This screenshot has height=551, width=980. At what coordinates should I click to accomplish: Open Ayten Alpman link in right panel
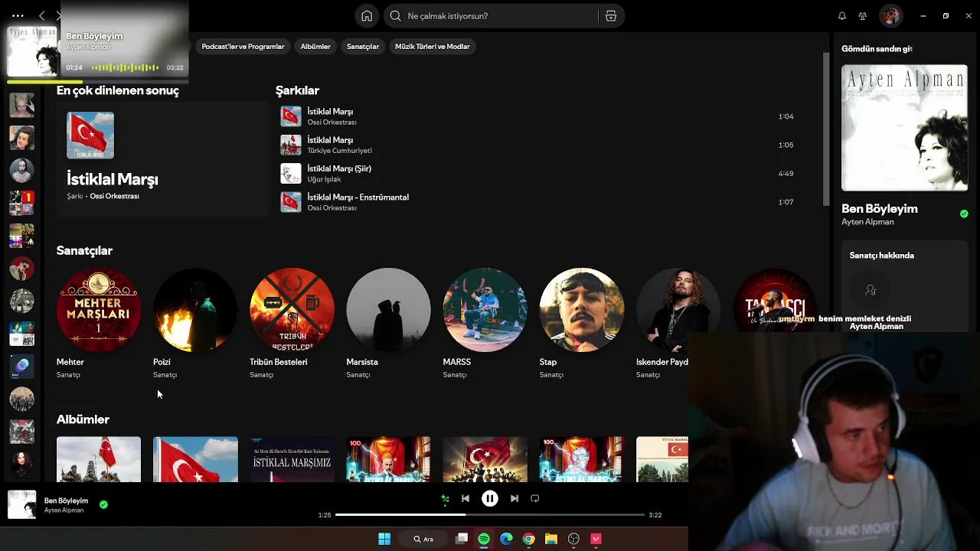(867, 222)
